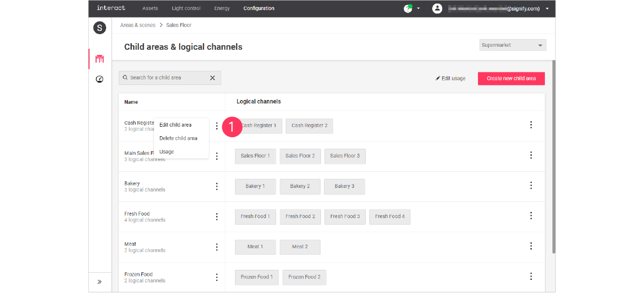
Task: Open the Supermarket dropdown
Action: (512, 45)
